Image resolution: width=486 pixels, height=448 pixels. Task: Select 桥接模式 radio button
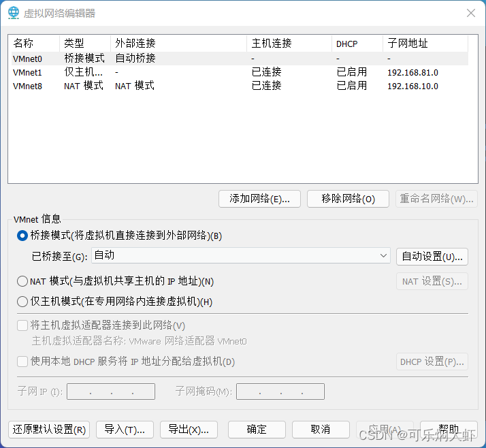coord(22,236)
